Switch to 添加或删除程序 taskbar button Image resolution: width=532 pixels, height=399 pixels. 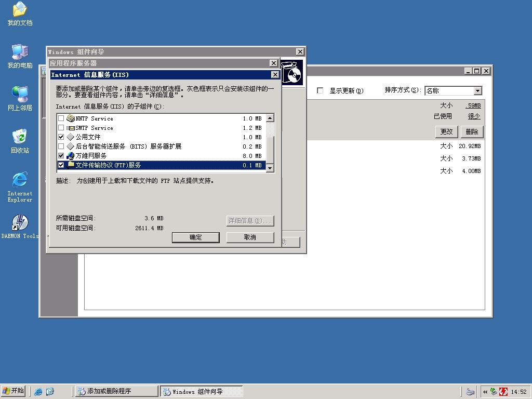tap(116, 391)
